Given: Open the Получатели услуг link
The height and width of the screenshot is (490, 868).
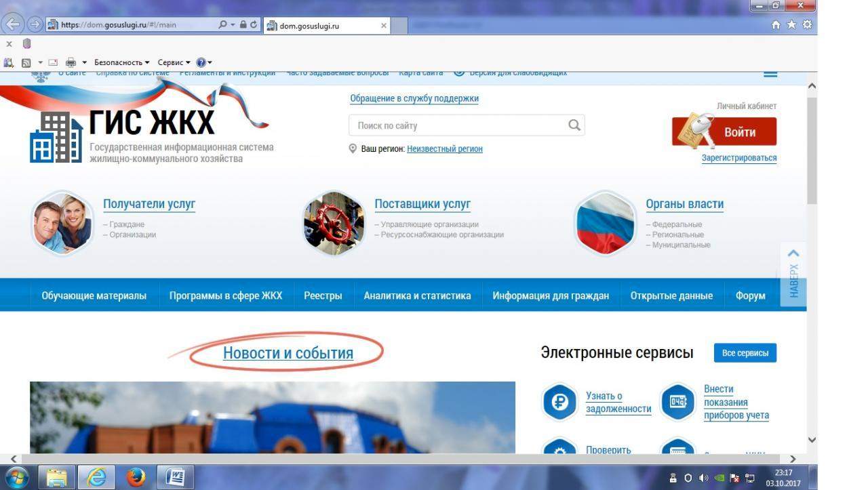Looking at the screenshot, I should (x=149, y=204).
